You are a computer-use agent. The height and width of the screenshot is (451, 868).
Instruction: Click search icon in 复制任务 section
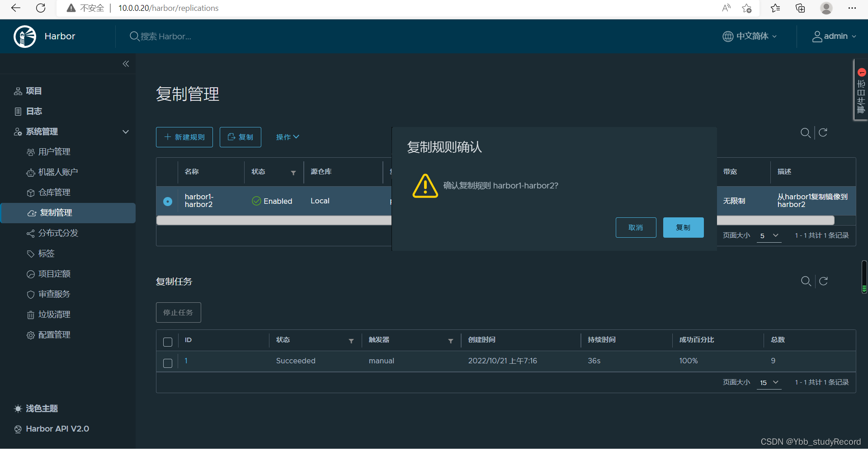[806, 282]
